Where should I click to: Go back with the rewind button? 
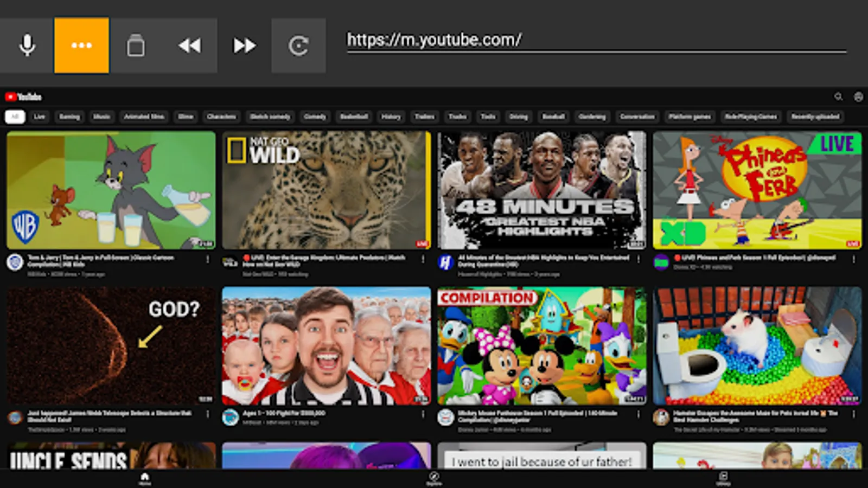(190, 46)
